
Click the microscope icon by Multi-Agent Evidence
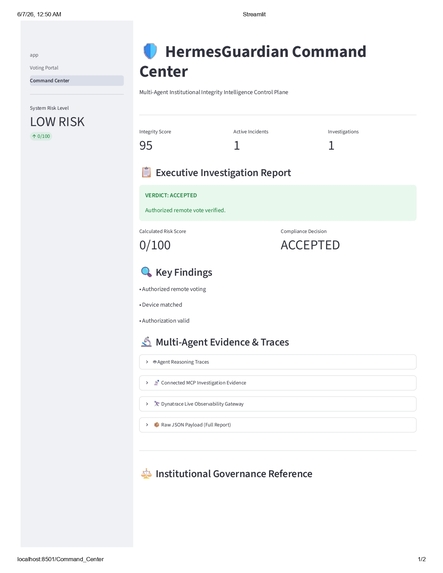(146, 342)
